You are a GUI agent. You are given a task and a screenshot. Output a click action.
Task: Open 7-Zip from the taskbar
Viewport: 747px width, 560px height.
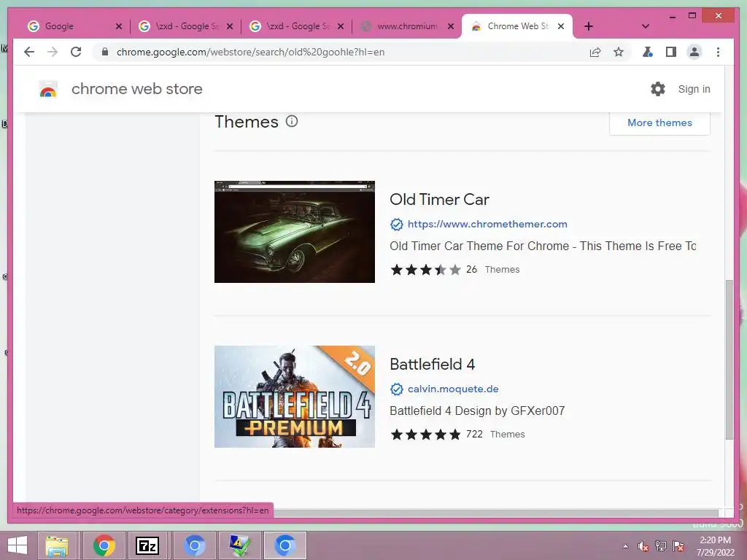[147, 545]
